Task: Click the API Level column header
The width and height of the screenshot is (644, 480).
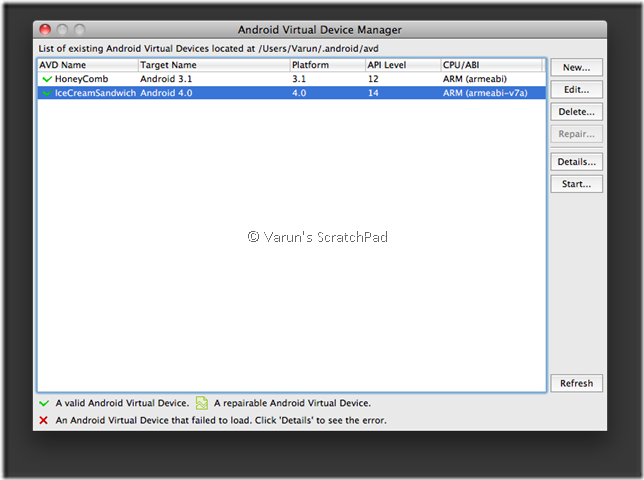Action: [403, 65]
